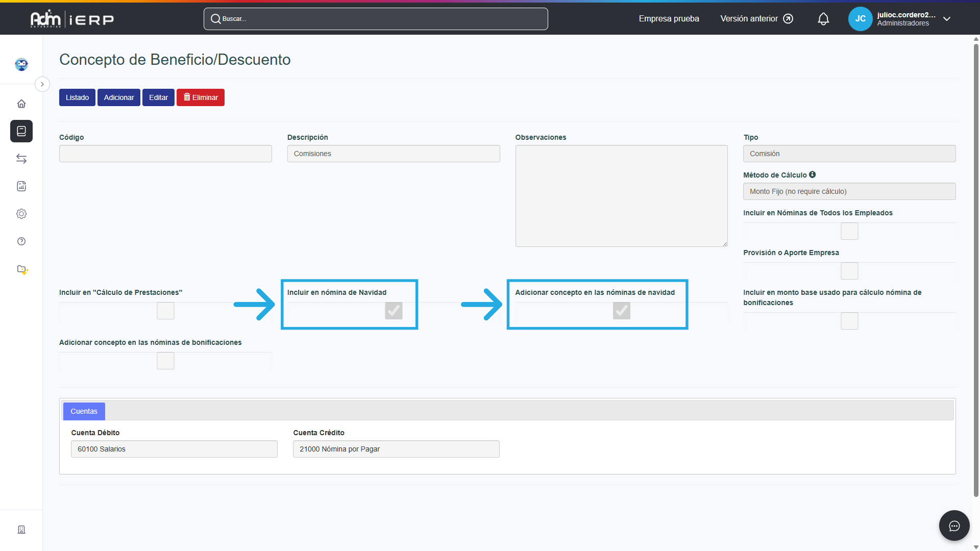The width and height of the screenshot is (980, 551).
Task: Open Método de Cálculo selector
Action: pyautogui.click(x=849, y=191)
